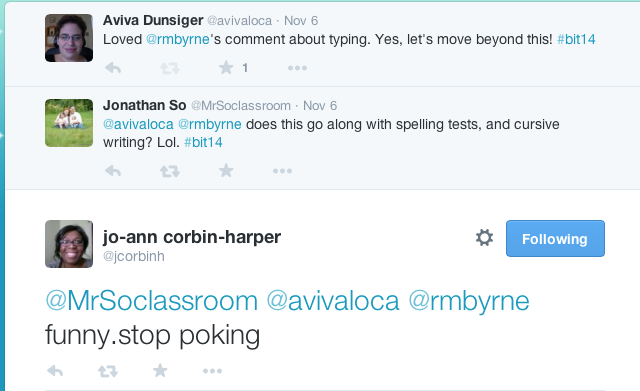Viewport: 640px width, 391px height.
Task: Retweet Jonathan So's tweet
Action: 169,171
